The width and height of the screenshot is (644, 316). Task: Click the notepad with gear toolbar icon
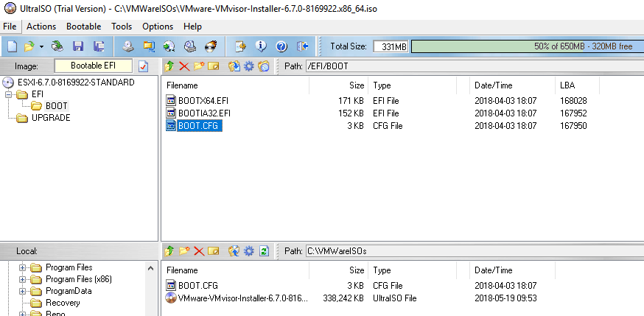point(241,46)
